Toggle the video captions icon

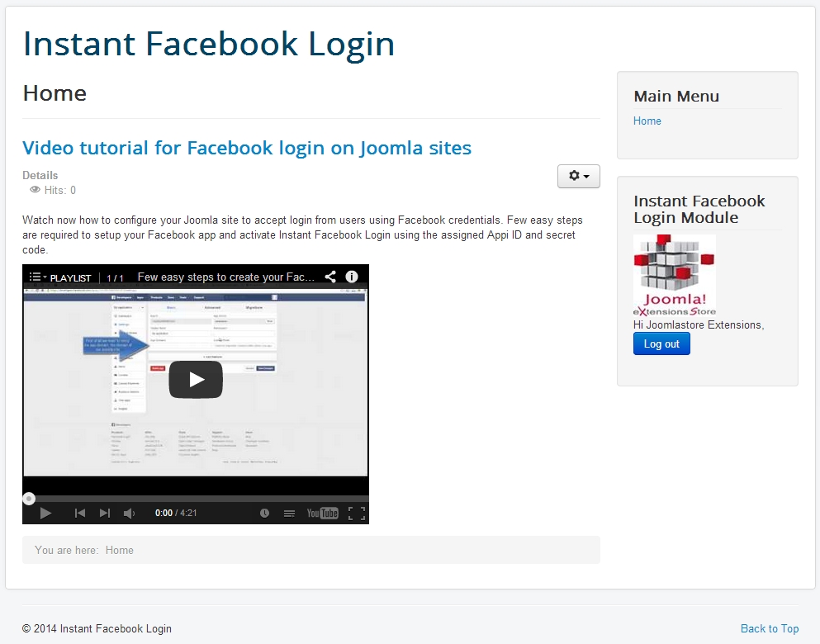[x=289, y=514]
